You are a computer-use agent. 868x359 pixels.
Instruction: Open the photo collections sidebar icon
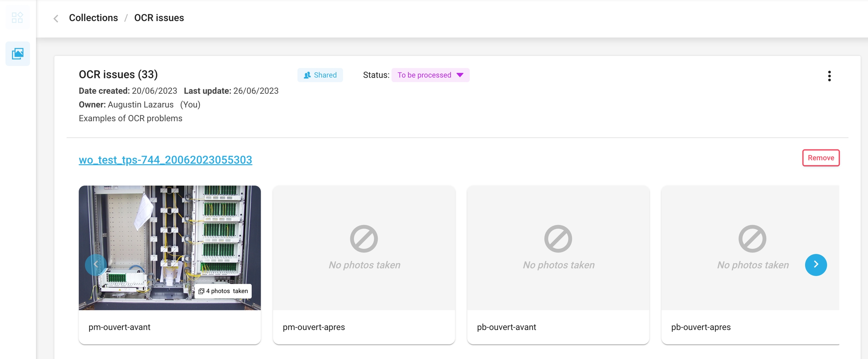tap(18, 53)
